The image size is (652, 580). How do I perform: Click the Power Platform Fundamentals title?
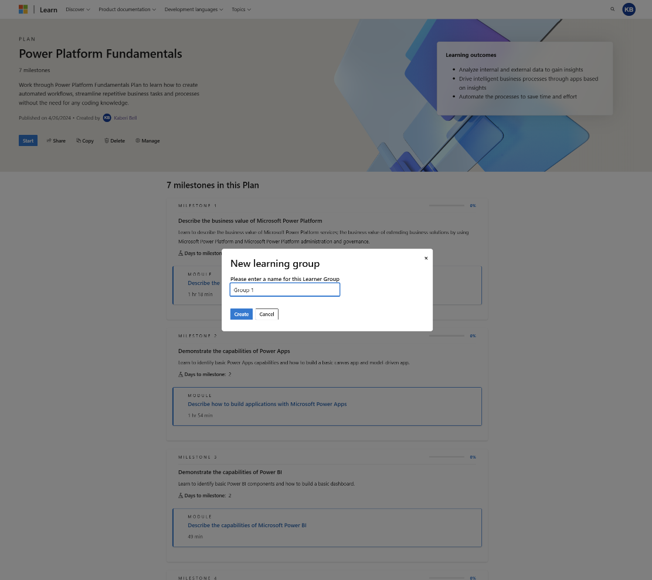100,54
